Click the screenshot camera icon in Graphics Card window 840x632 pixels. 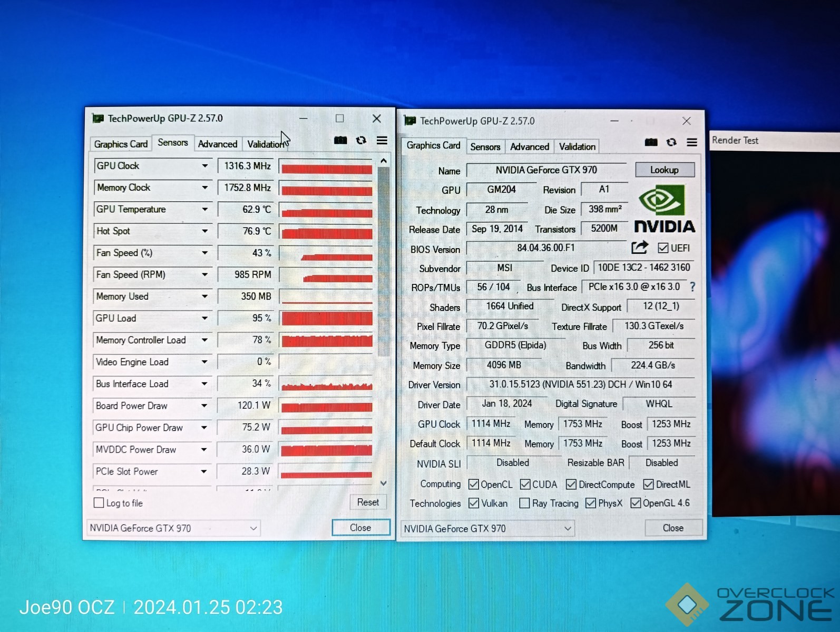pos(651,142)
